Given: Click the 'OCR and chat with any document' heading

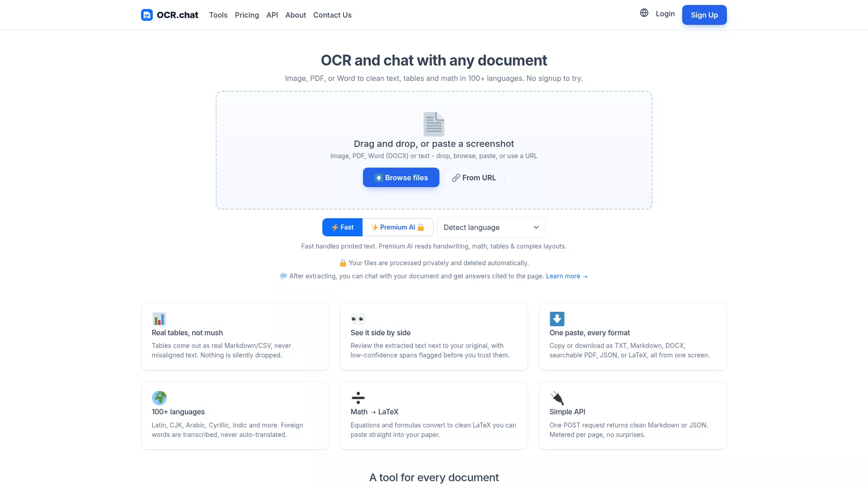Looking at the screenshot, I should click(x=434, y=61).
